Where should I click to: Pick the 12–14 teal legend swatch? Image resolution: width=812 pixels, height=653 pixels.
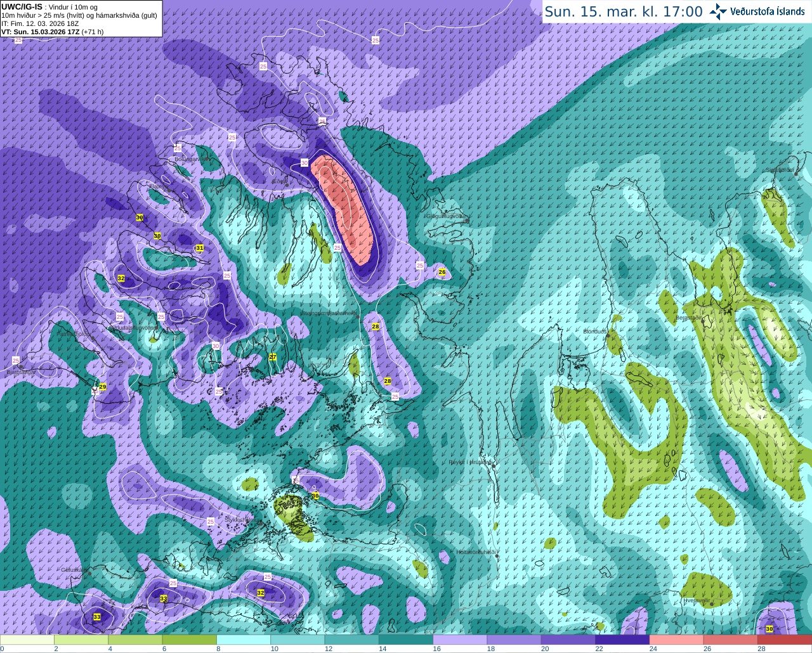coord(352,640)
